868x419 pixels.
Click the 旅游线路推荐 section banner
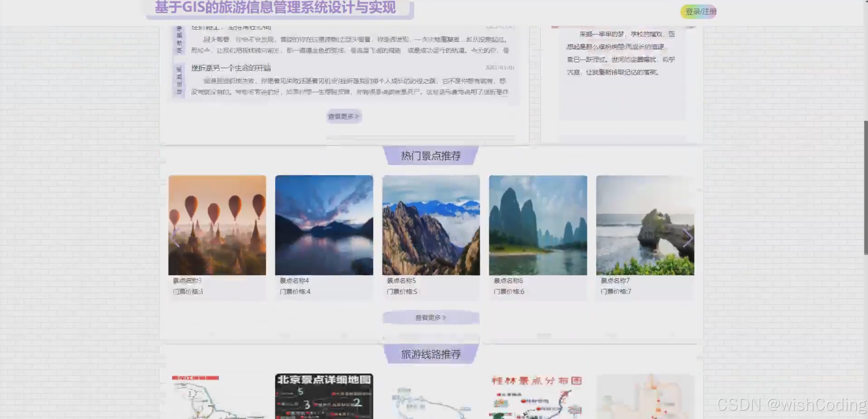(431, 355)
